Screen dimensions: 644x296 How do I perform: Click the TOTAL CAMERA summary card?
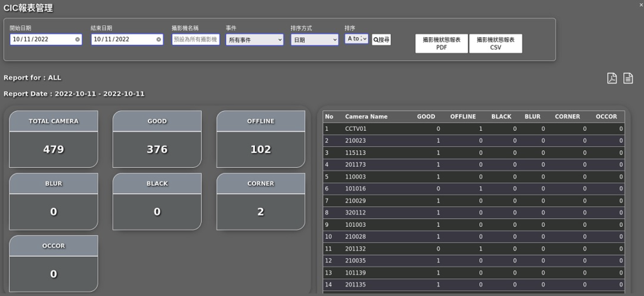[53, 139]
